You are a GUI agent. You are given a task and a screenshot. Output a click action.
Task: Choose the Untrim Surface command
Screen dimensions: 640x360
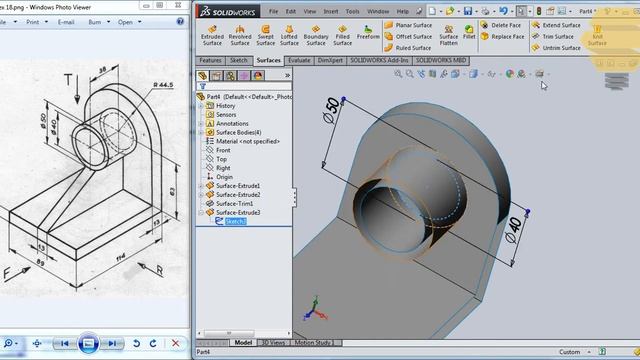click(x=556, y=48)
